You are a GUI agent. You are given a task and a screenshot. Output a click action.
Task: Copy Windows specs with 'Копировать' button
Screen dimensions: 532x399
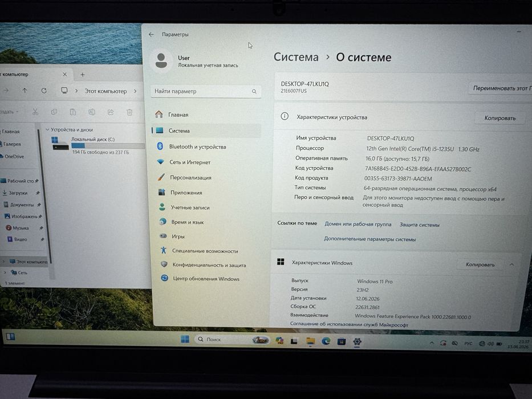coord(480,264)
